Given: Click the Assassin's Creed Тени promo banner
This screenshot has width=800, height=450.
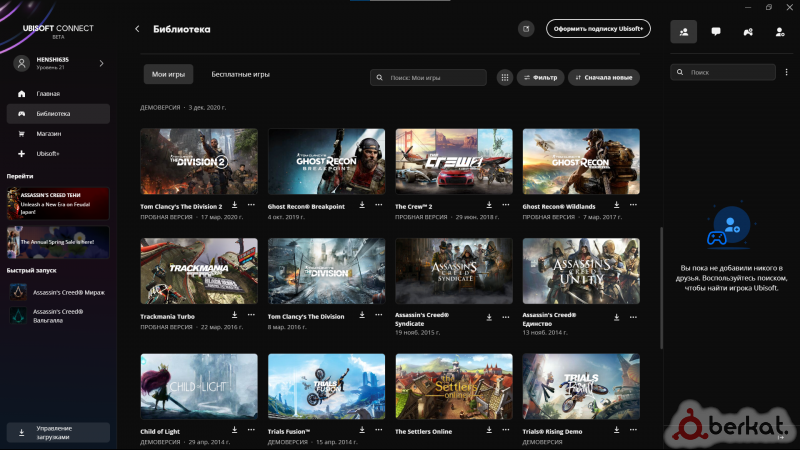Looking at the screenshot, I should point(58,203).
